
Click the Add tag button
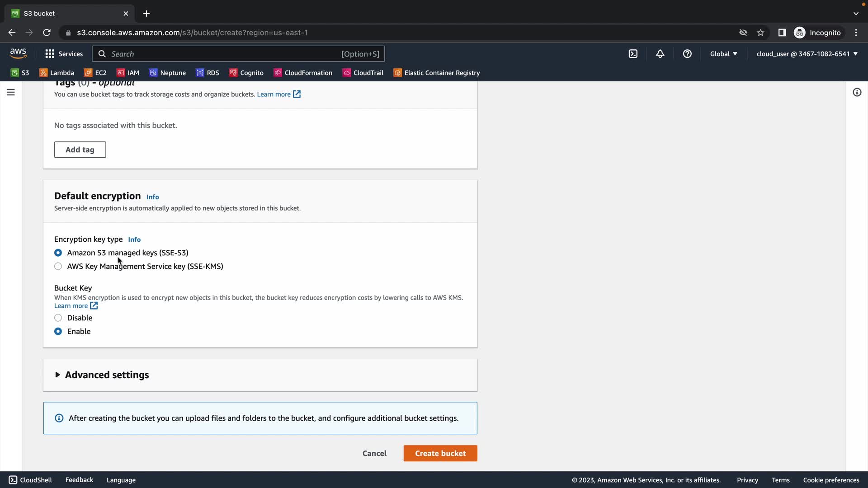pyautogui.click(x=80, y=150)
